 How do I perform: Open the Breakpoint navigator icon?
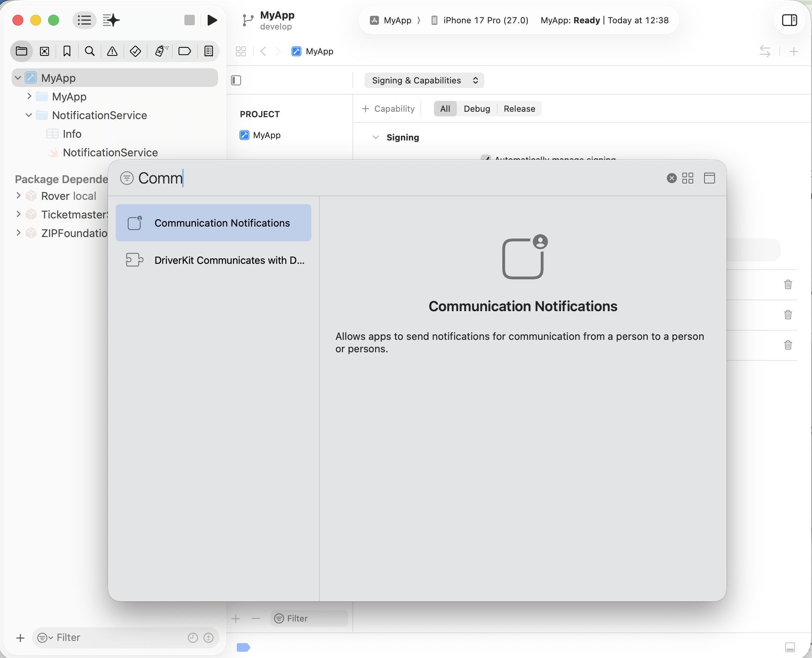[x=184, y=51]
